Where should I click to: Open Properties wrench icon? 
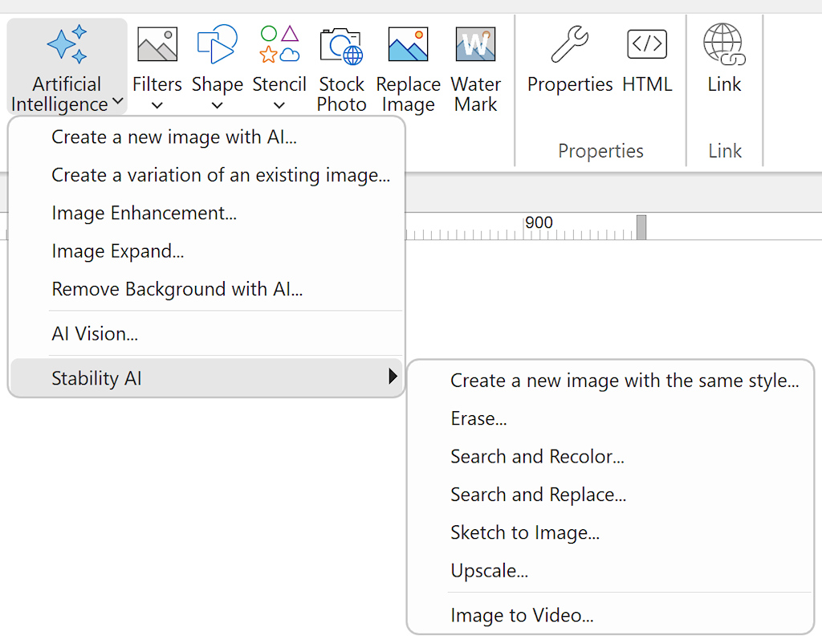[570, 44]
